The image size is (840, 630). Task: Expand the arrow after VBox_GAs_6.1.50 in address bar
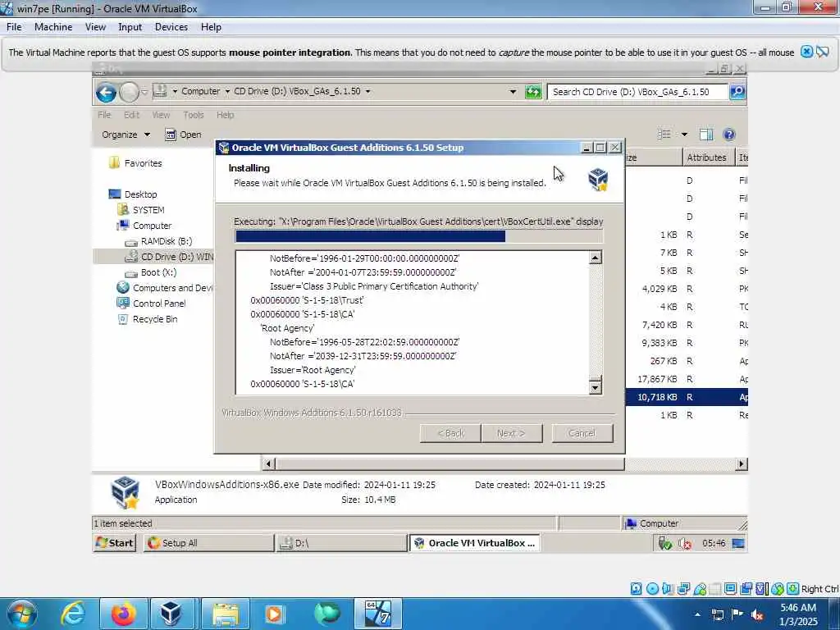(x=367, y=91)
